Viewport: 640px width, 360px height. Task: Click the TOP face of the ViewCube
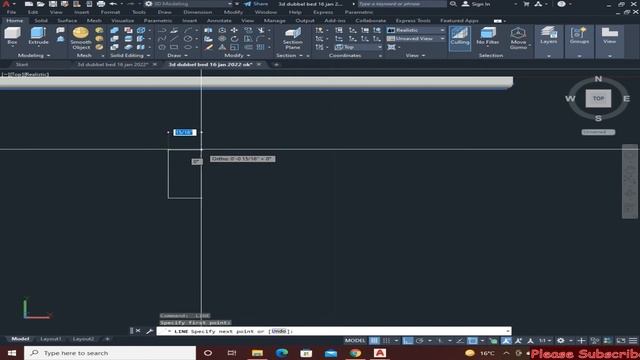598,98
